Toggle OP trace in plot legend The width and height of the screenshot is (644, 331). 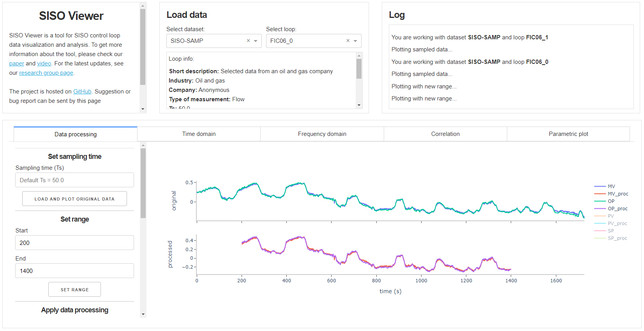[x=611, y=201]
